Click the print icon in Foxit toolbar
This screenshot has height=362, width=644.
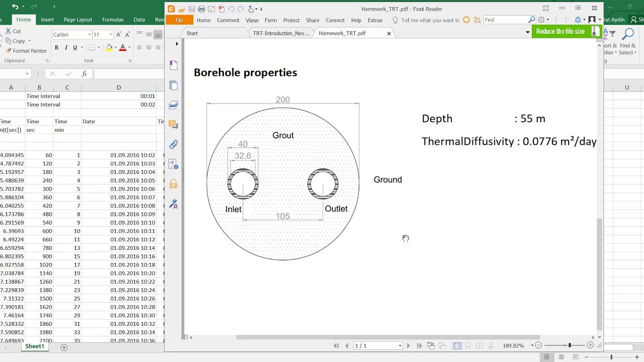tap(201, 9)
